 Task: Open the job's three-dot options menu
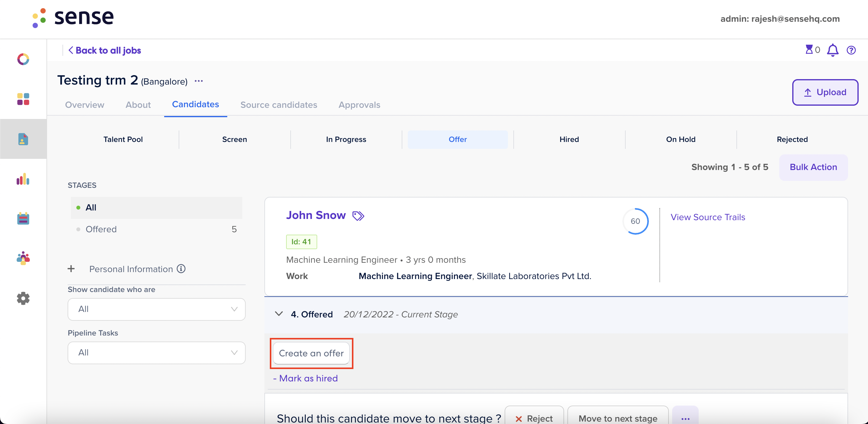click(x=199, y=81)
